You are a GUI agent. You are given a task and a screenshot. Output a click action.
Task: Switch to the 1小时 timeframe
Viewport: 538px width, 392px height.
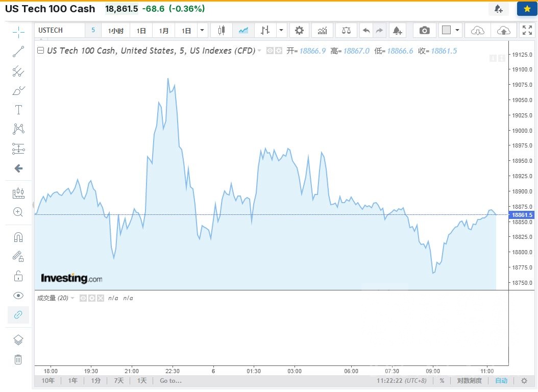[x=115, y=30]
